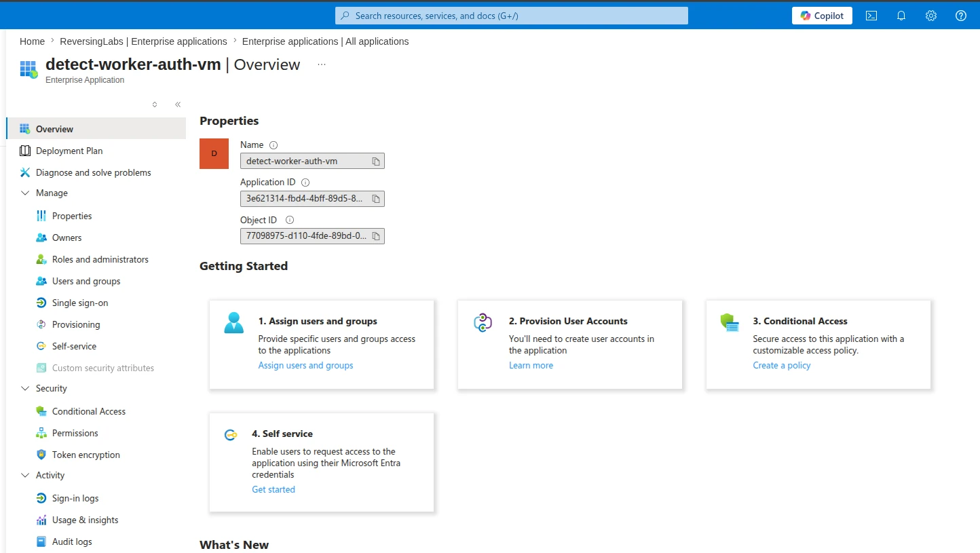Copy the Name value to clipboard

point(375,161)
